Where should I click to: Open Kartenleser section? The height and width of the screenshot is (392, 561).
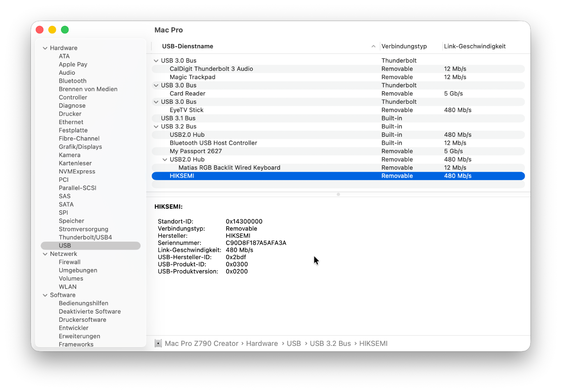[x=75, y=163]
